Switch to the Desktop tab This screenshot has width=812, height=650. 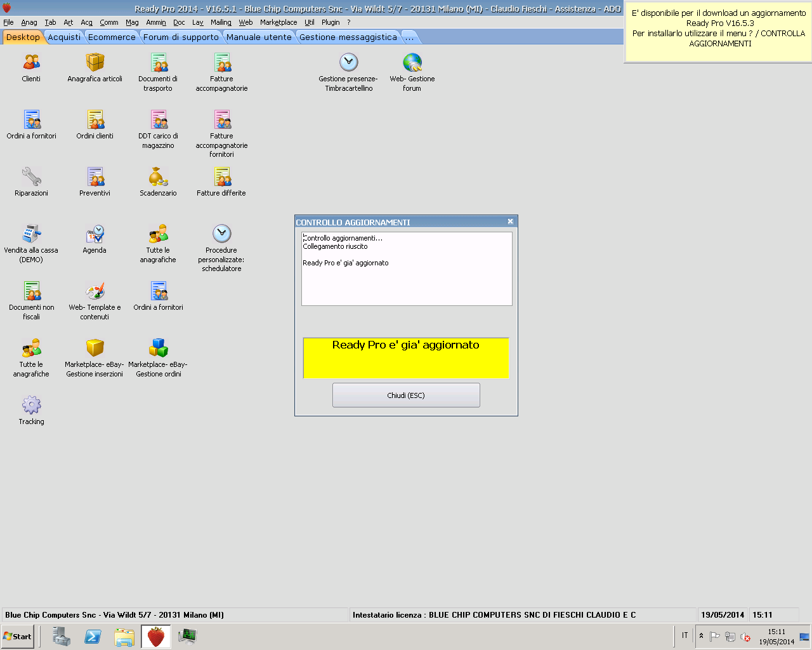(x=23, y=37)
